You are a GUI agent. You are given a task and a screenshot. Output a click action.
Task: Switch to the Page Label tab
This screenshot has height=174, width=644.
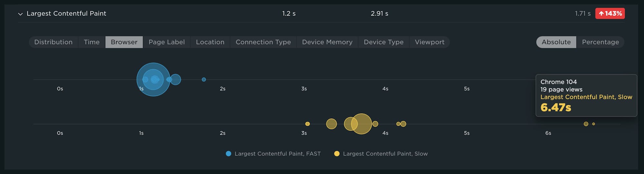point(166,42)
